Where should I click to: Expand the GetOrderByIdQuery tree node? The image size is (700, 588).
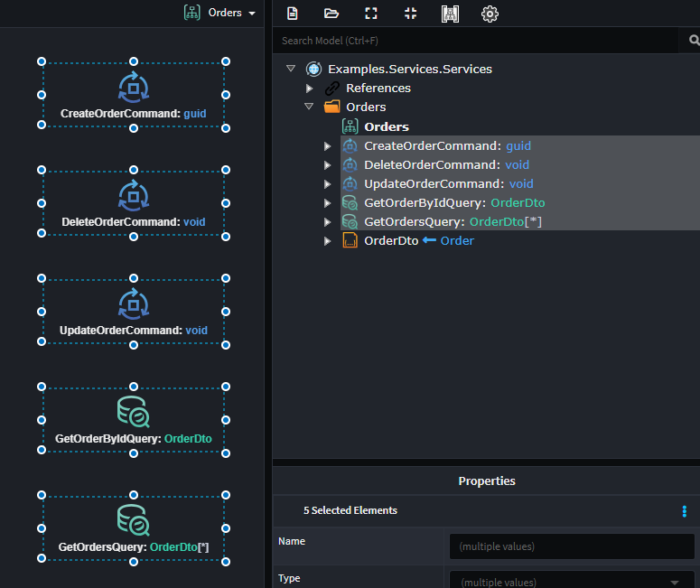(327, 203)
